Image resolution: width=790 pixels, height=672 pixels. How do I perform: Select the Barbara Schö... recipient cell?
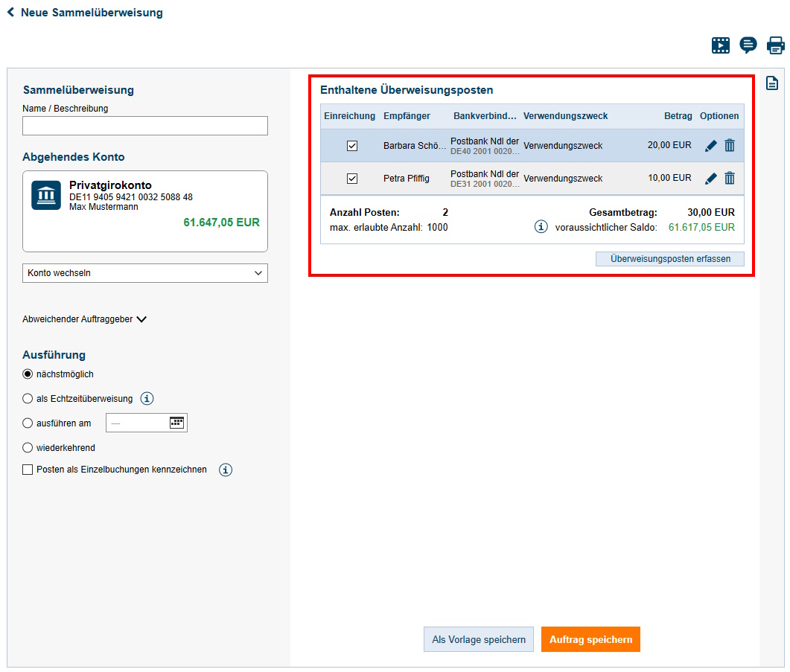point(414,146)
